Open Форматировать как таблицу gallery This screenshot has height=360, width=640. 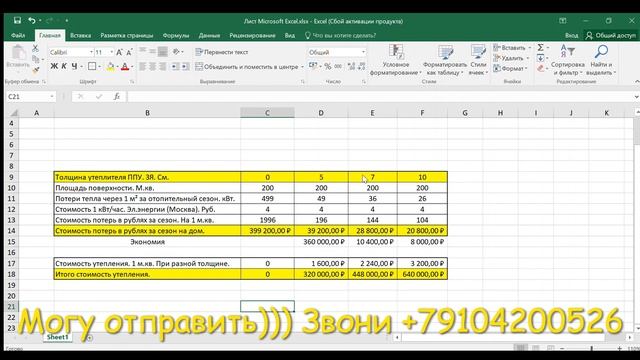click(444, 60)
